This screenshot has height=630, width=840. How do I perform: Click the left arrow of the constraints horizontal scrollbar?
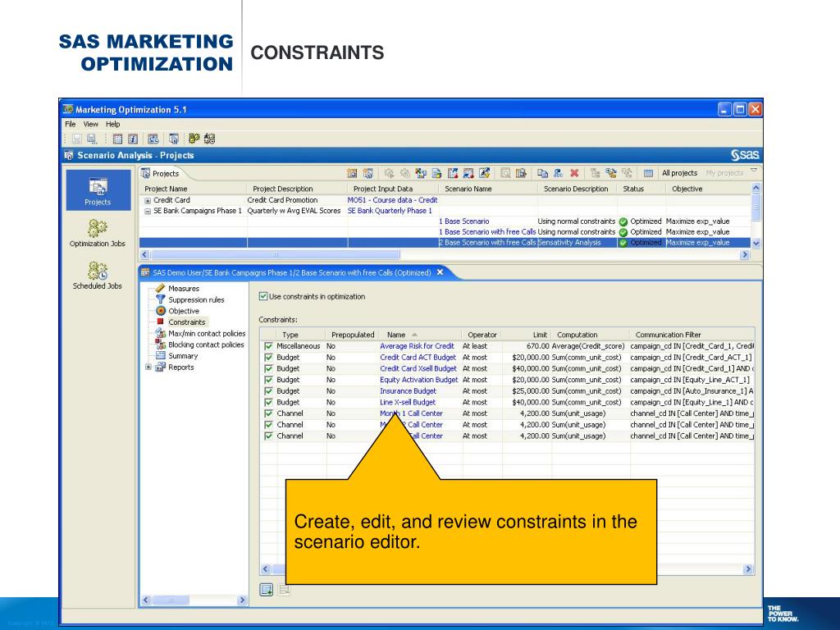point(266,569)
